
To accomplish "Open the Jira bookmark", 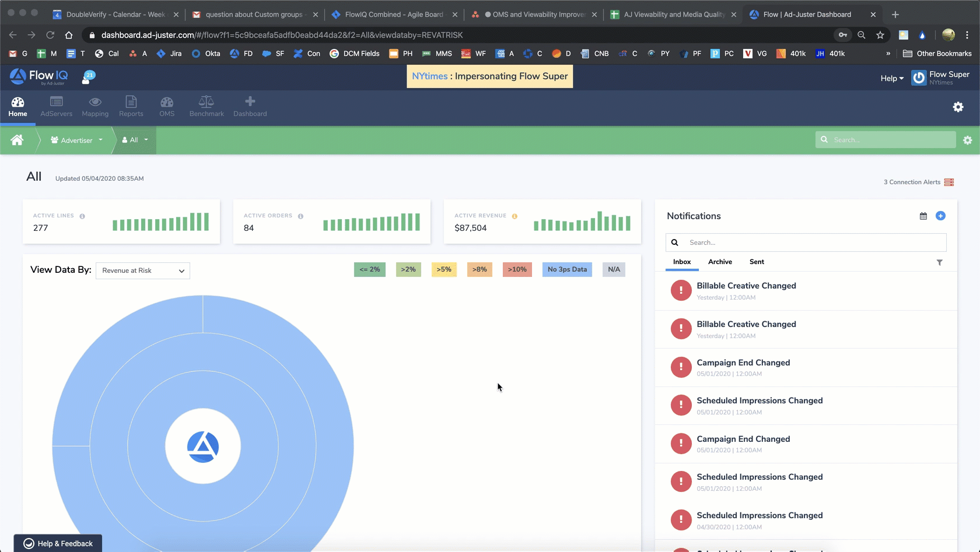I will [x=169, y=54].
